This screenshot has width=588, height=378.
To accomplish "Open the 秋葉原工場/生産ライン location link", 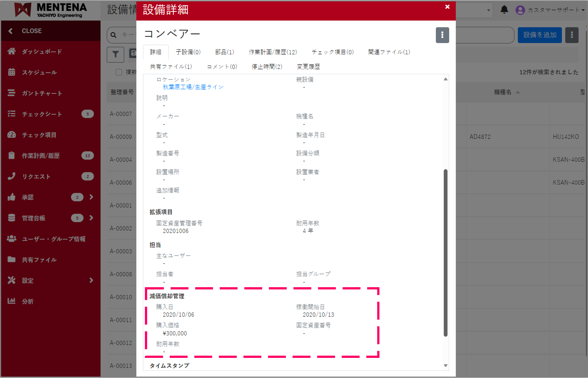I will (193, 87).
